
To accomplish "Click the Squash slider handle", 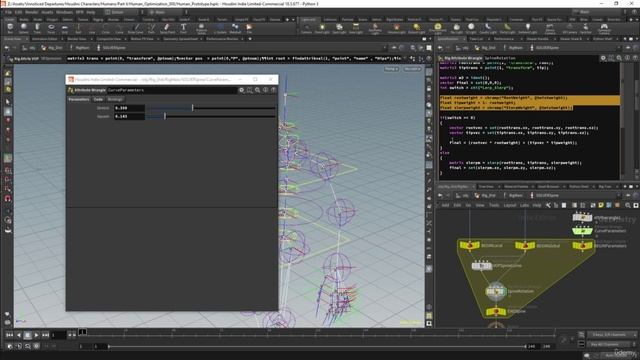I will pyautogui.click(x=165, y=116).
